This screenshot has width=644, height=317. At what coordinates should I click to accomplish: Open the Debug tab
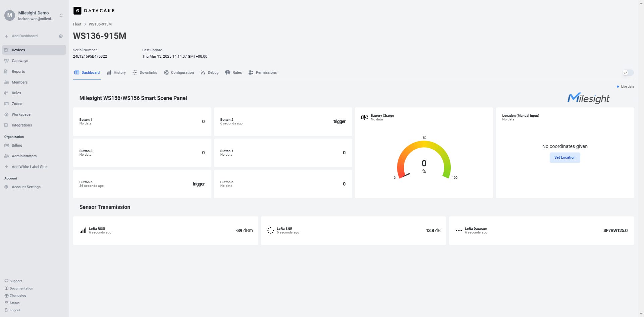pyautogui.click(x=210, y=72)
